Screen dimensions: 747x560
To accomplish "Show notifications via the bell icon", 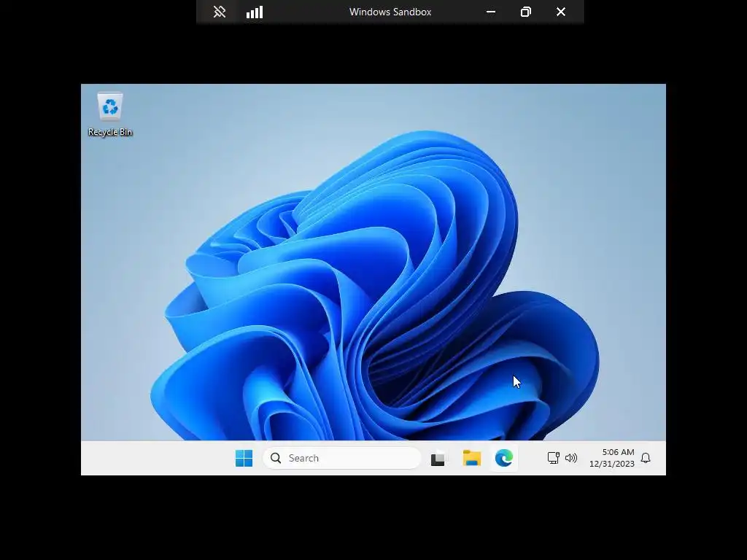I will tap(646, 458).
